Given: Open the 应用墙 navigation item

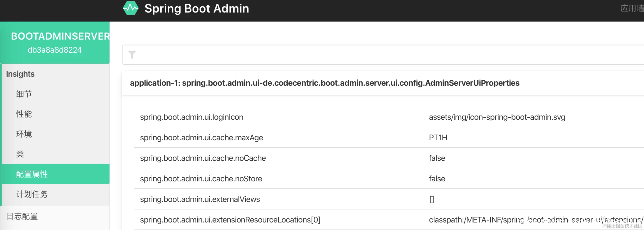Looking at the screenshot, I should 632,8.
